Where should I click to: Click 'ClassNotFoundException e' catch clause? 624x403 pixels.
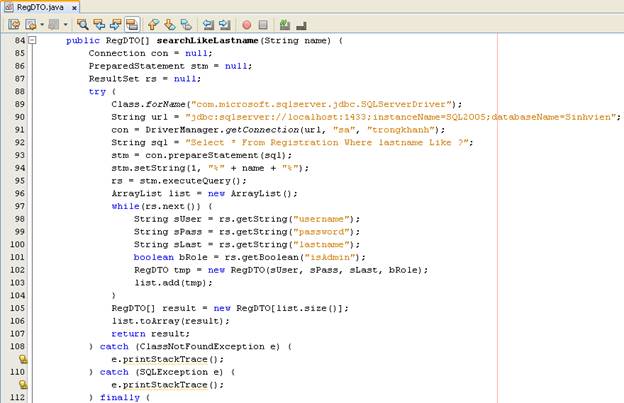tap(207, 346)
